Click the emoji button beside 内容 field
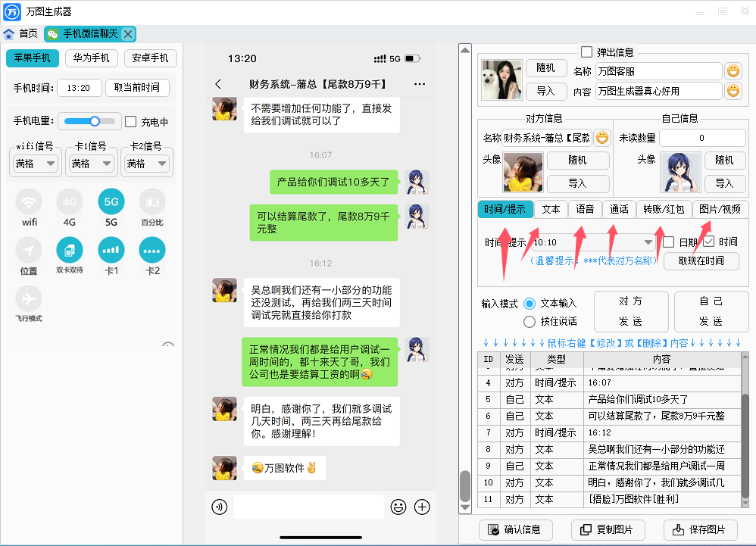This screenshot has height=546, width=756. point(733,91)
